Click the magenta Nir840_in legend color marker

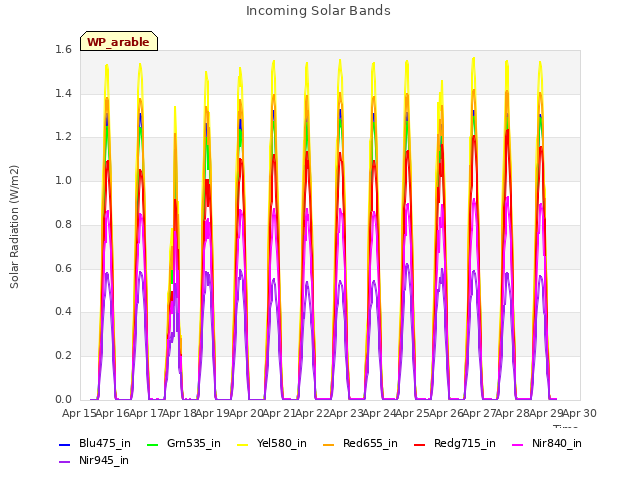click(518, 444)
